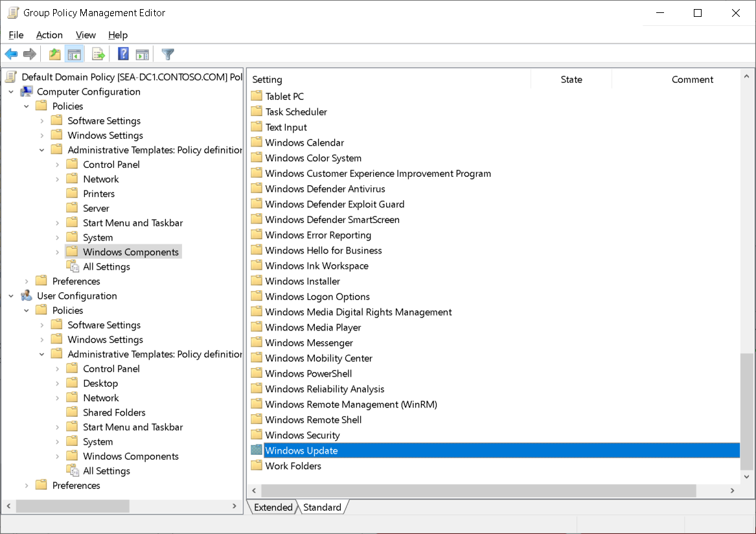The height and width of the screenshot is (534, 756).
Task: Open the View menu
Action: [x=86, y=35]
